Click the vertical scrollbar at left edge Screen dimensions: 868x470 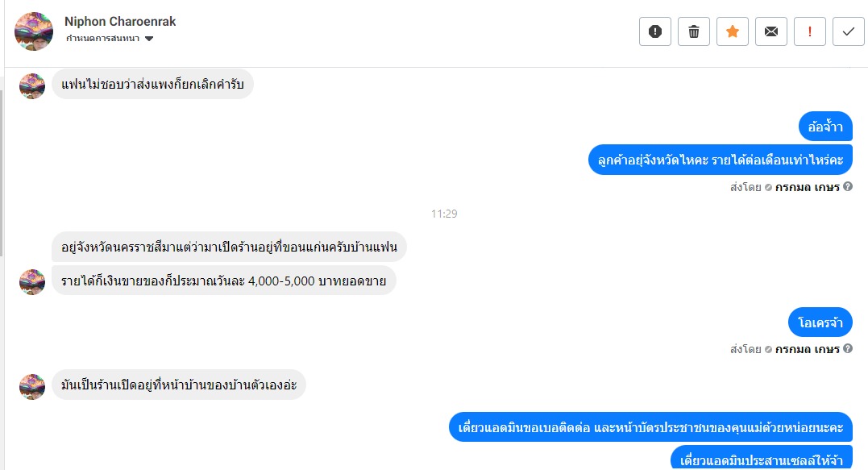point(2,172)
